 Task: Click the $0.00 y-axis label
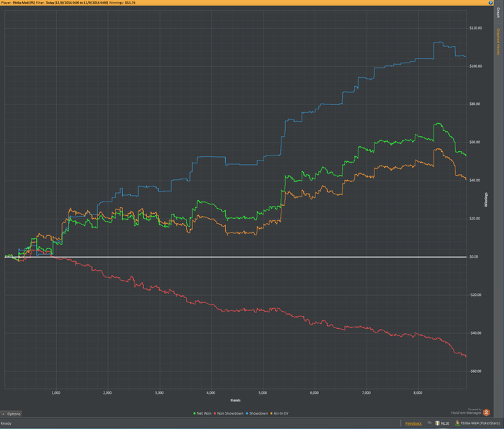(x=474, y=257)
